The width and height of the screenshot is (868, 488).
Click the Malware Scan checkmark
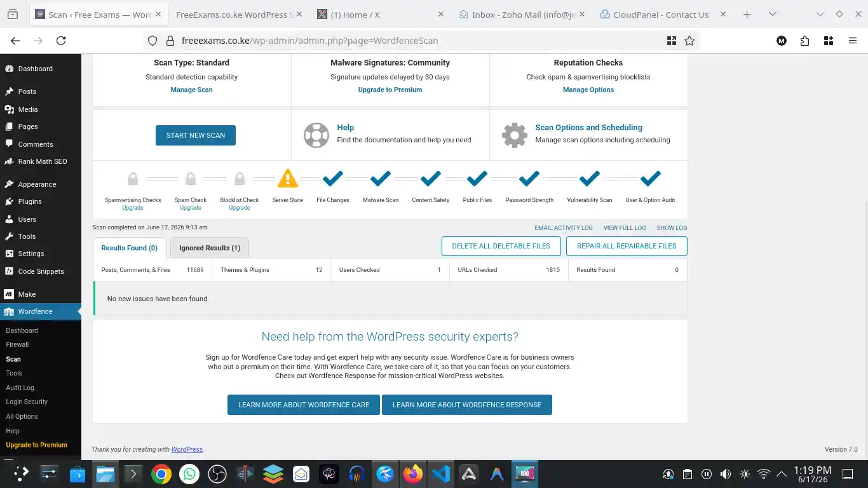[x=381, y=179]
